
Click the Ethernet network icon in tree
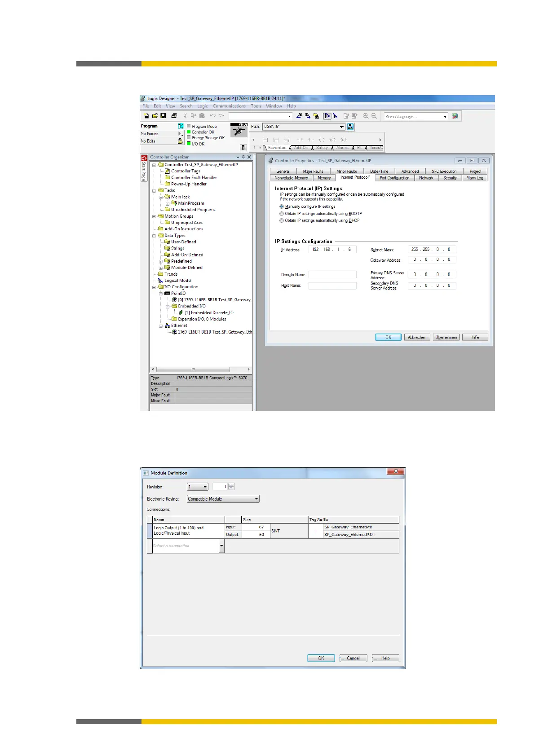coord(167,325)
